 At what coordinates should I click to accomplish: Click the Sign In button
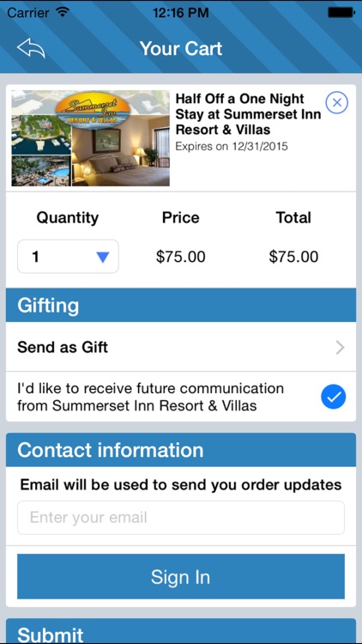coord(181,577)
